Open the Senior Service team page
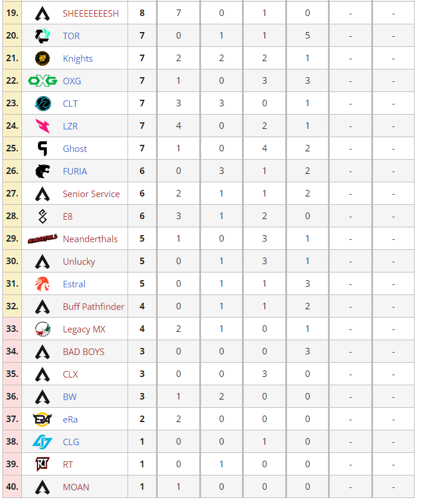Screen dimensions: 430x504 click(91, 194)
